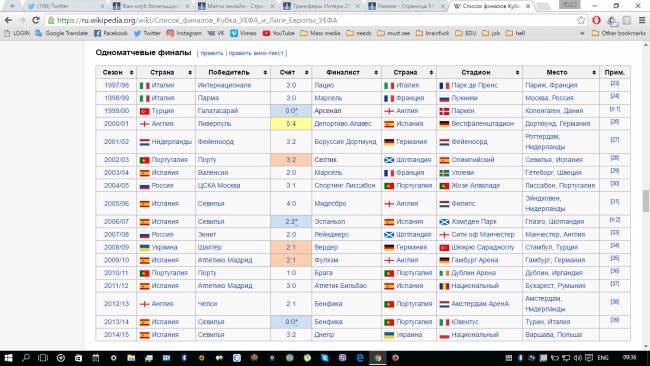Screen dimensions: 650x366
Task: Open volume control in system tray
Action: point(577,358)
